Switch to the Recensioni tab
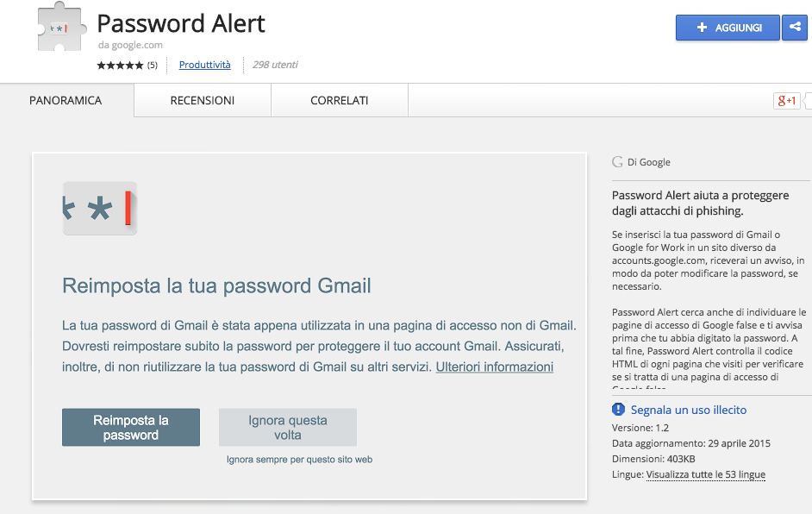This screenshot has height=514, width=812. pos(202,101)
